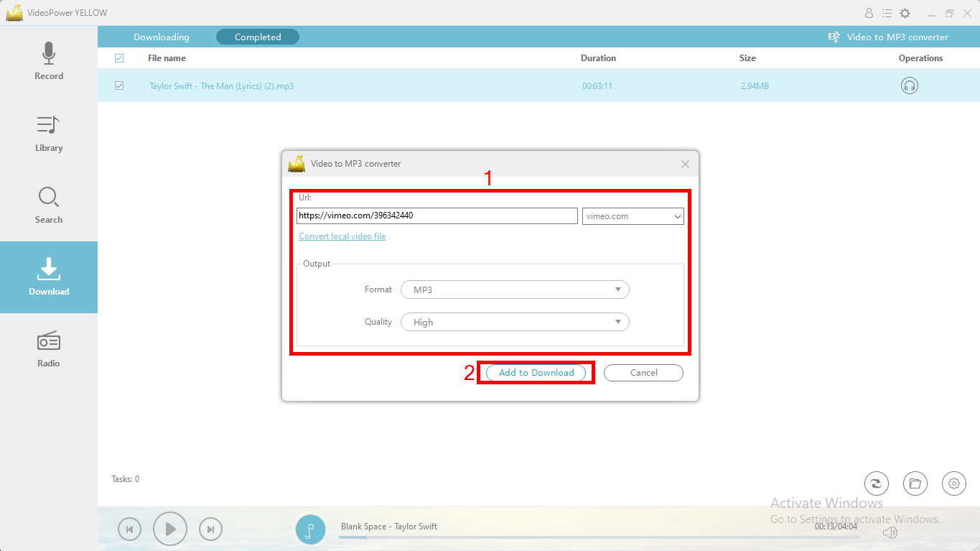Open the Convert local video file link
This screenshot has height=551, width=980.
tap(342, 236)
